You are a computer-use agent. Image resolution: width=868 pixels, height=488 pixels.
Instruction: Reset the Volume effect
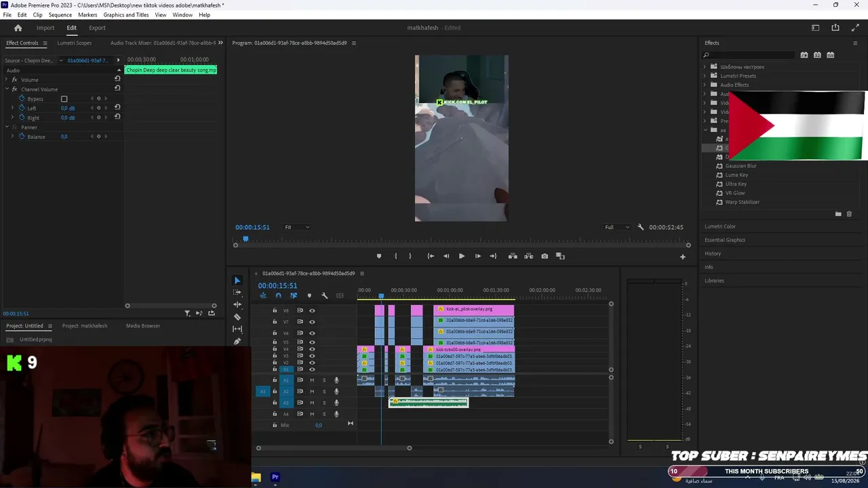tap(117, 79)
